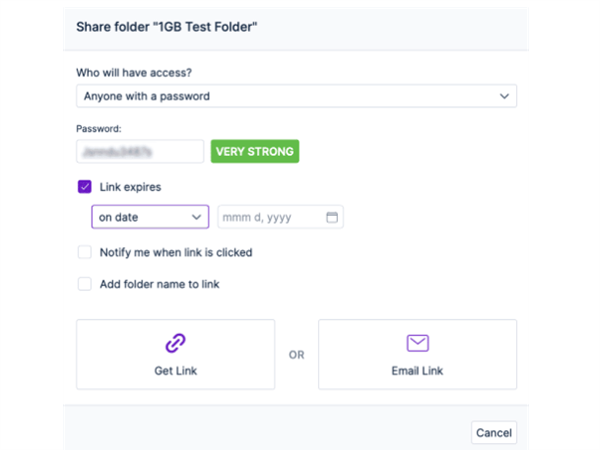Click the arrow on the "on date" selector

[x=195, y=217]
